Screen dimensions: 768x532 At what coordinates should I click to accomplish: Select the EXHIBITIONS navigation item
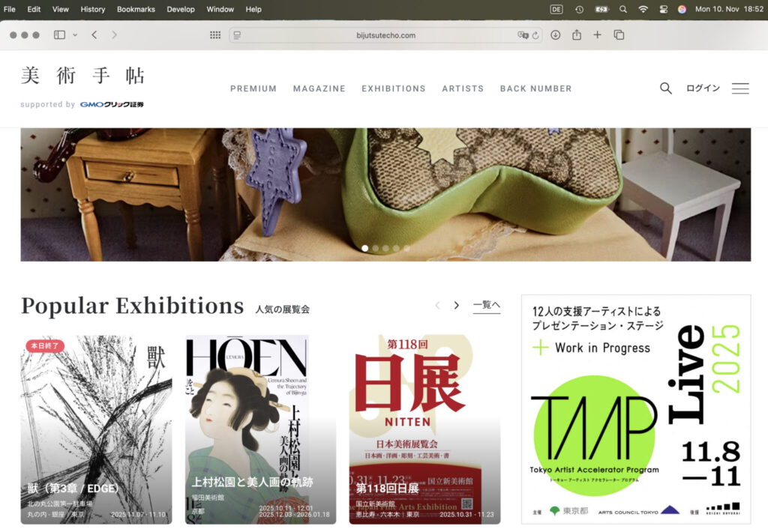(393, 88)
